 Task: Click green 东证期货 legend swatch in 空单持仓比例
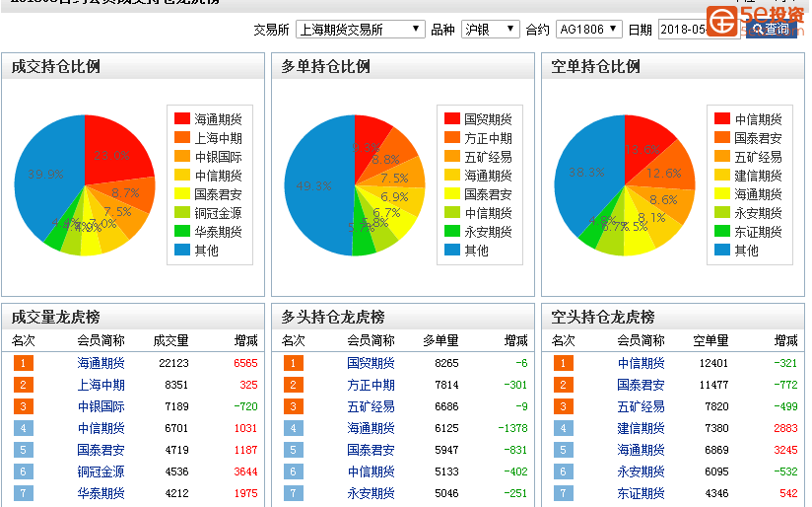point(722,231)
